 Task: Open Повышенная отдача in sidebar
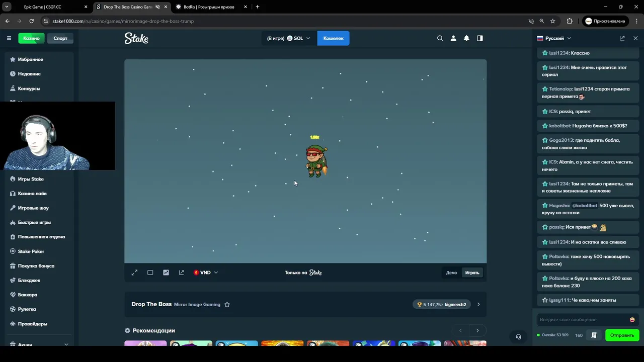click(39, 237)
